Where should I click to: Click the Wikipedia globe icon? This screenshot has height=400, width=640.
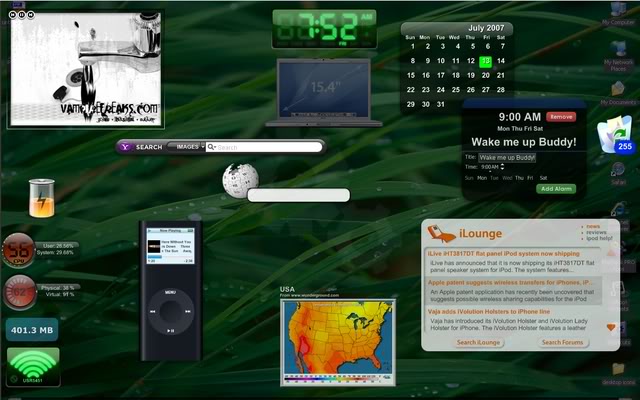pyautogui.click(x=240, y=180)
